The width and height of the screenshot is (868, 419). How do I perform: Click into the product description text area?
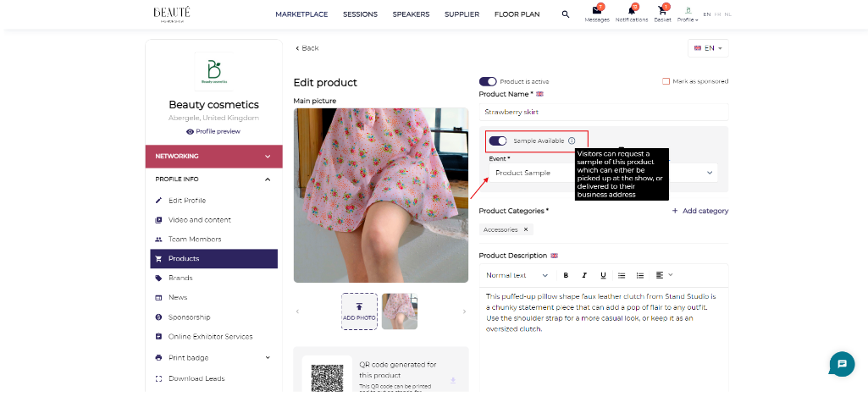[x=604, y=339]
